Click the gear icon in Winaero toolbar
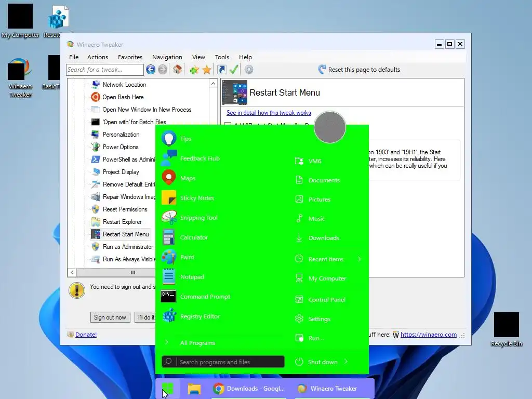This screenshot has height=399, width=532. coord(249,70)
